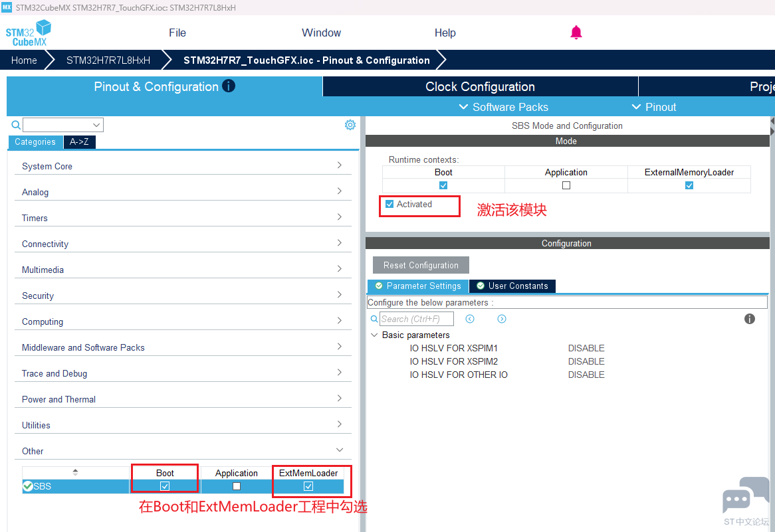Expand the Analog category

(x=183, y=192)
